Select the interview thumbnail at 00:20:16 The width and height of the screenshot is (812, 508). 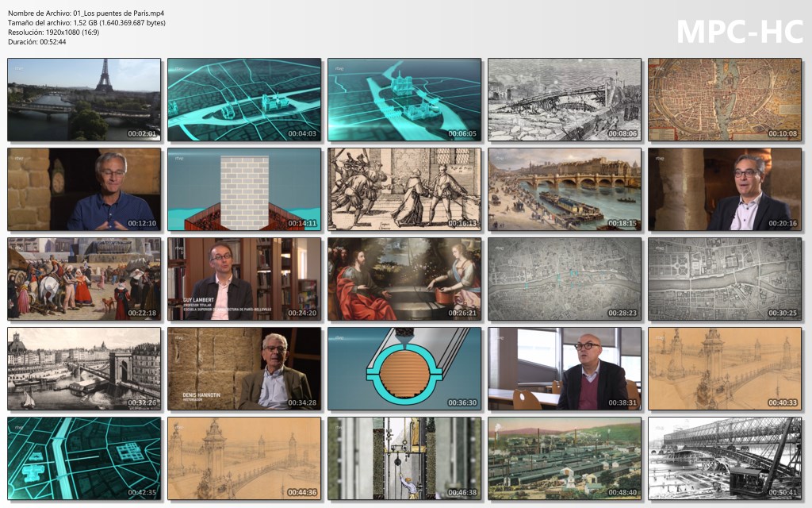(x=725, y=189)
